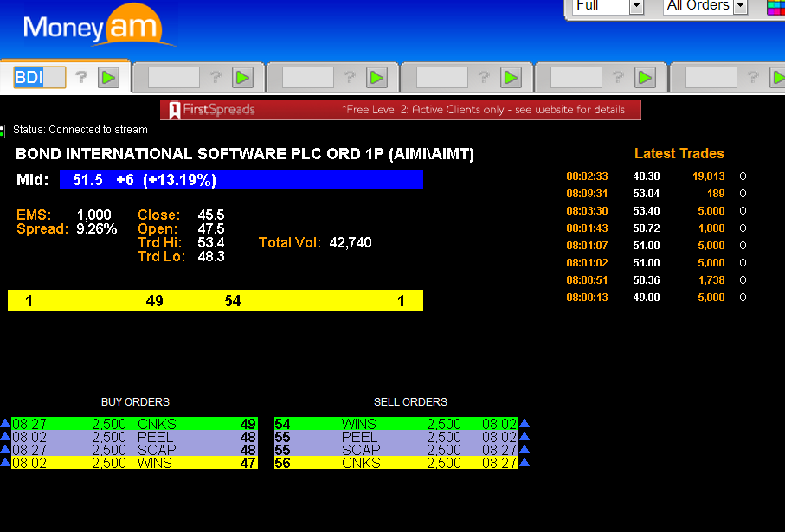The height and width of the screenshot is (532, 785).
Task: Select the 08:03:30 trade at 53.40
Action: tap(656, 211)
